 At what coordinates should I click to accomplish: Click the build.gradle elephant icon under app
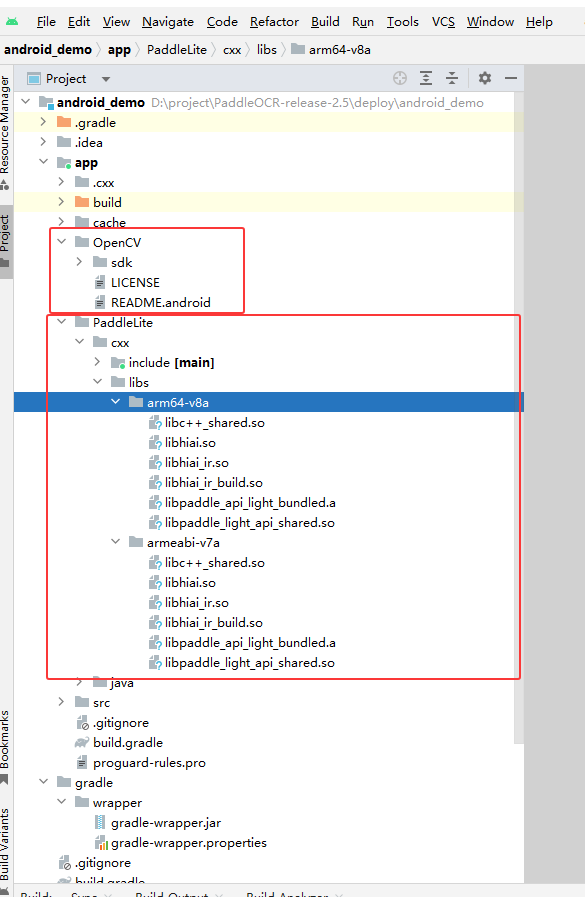tap(82, 743)
